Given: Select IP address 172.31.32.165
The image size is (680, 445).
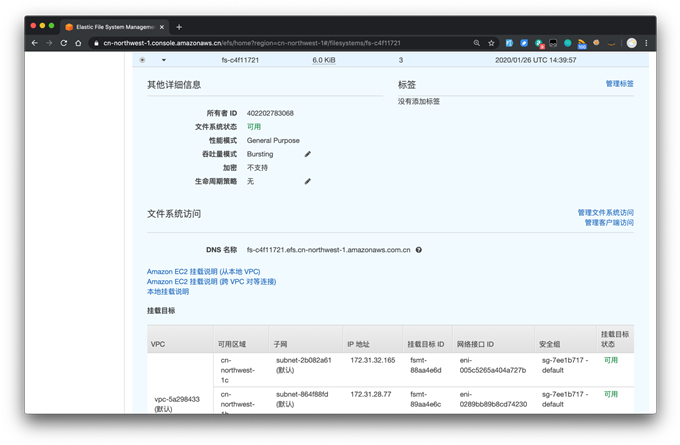Looking at the screenshot, I should [x=373, y=360].
